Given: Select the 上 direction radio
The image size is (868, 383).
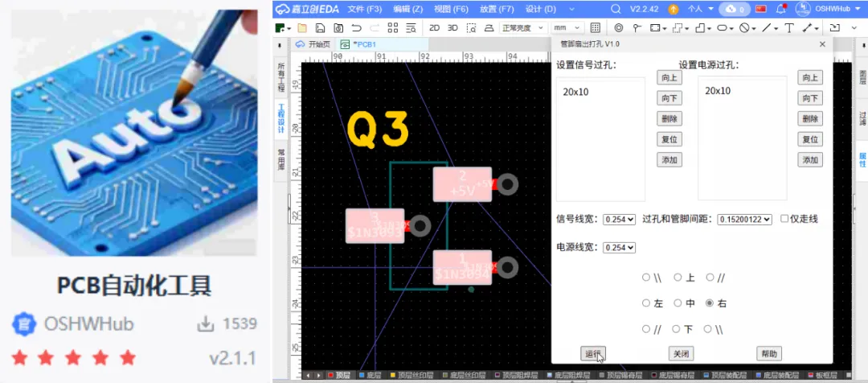Looking at the screenshot, I should (678, 277).
